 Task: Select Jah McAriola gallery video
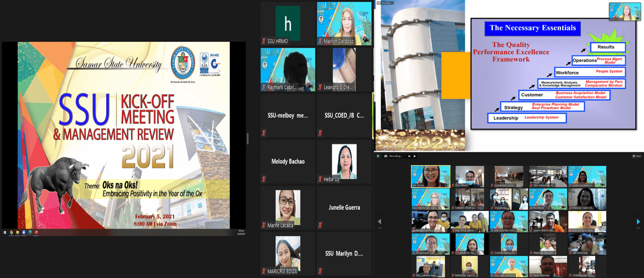(587, 244)
